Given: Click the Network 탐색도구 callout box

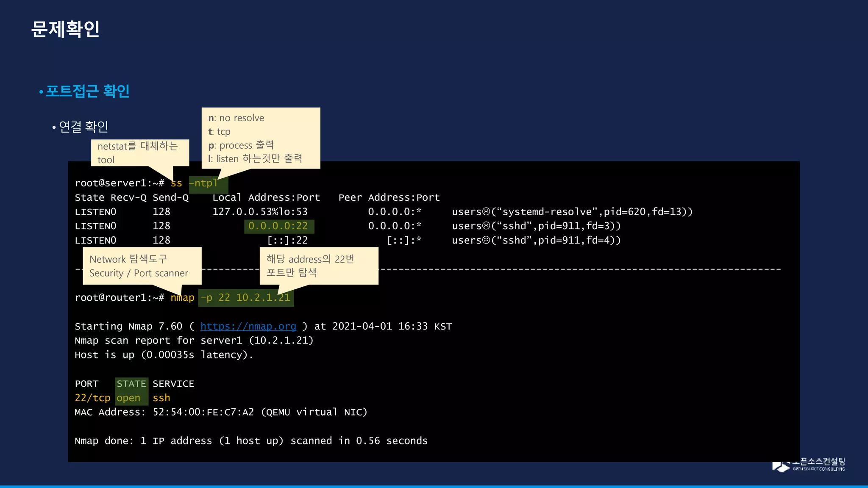Looking at the screenshot, I should click(142, 266).
